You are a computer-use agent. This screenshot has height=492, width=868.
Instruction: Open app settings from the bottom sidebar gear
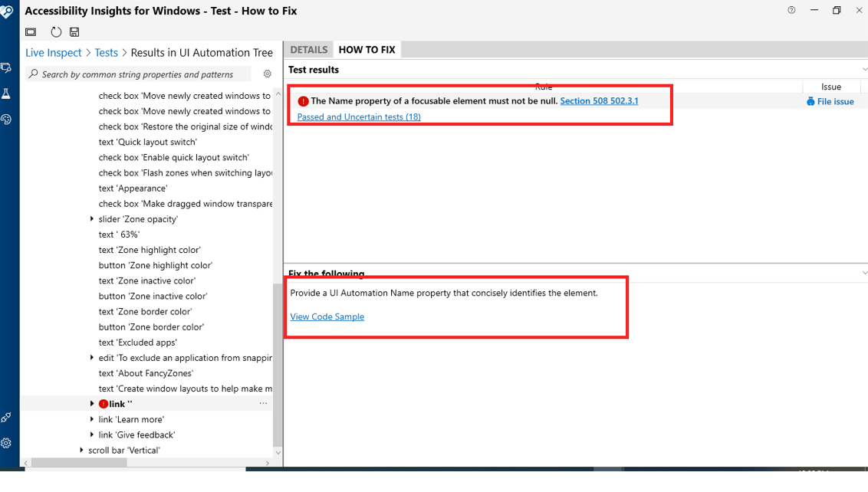pyautogui.click(x=7, y=443)
